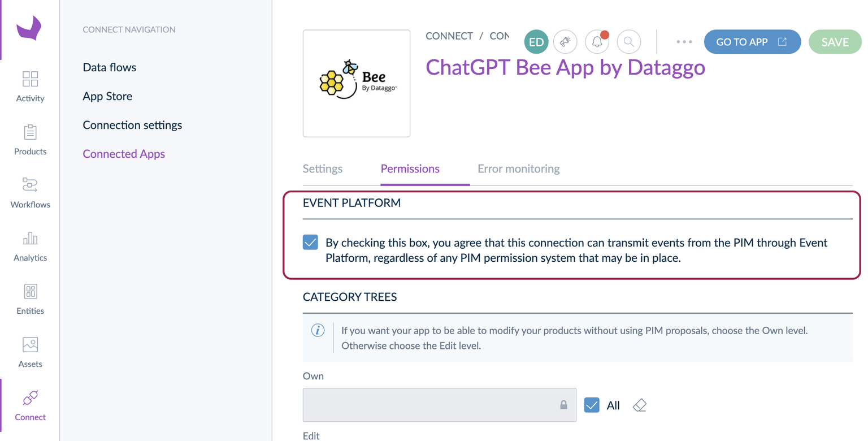Click the announcements megaphone icon
The width and height of the screenshot is (868, 441).
tap(565, 42)
